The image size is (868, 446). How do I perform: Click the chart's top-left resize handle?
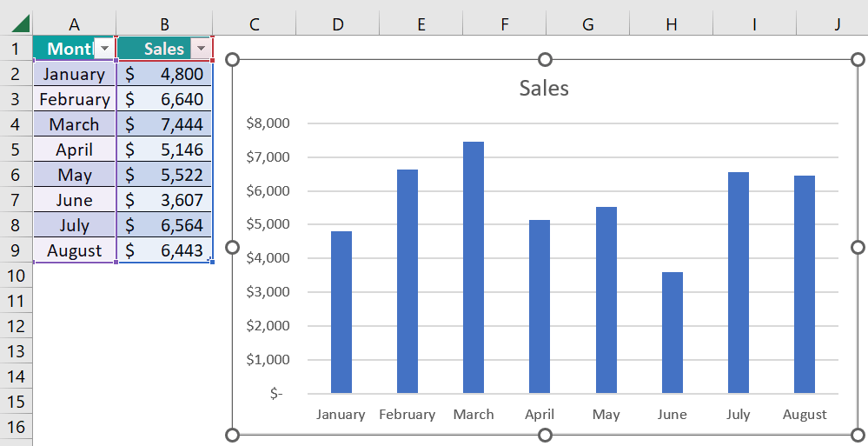pyautogui.click(x=232, y=59)
